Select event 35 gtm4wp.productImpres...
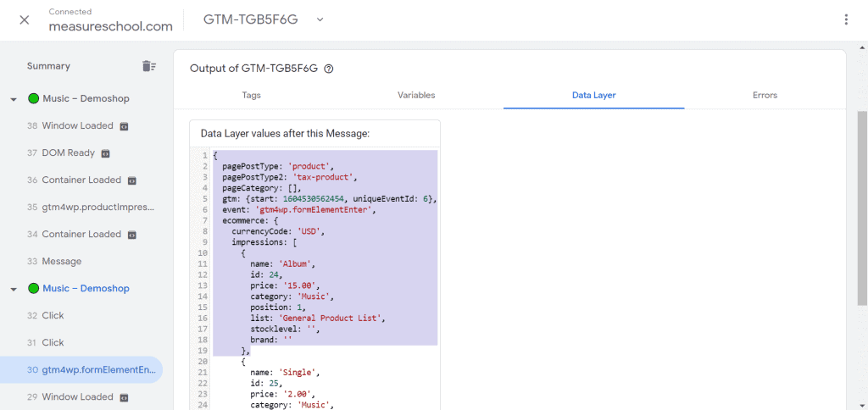Screen dimensions: 868x410 pyautogui.click(x=90, y=207)
